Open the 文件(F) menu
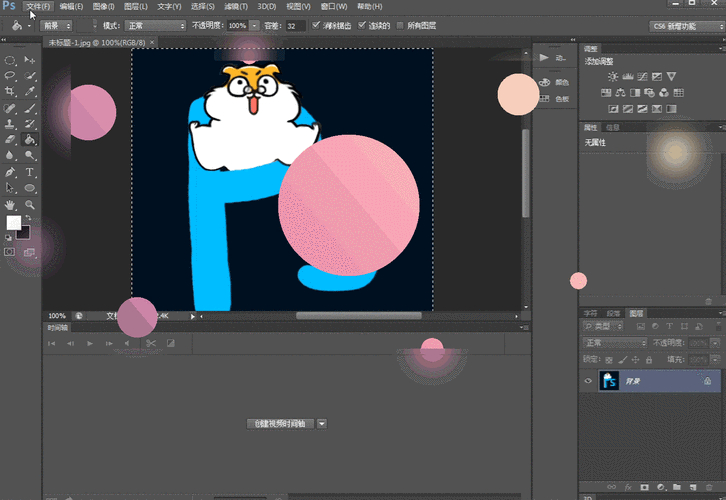726x500 pixels. click(38, 6)
